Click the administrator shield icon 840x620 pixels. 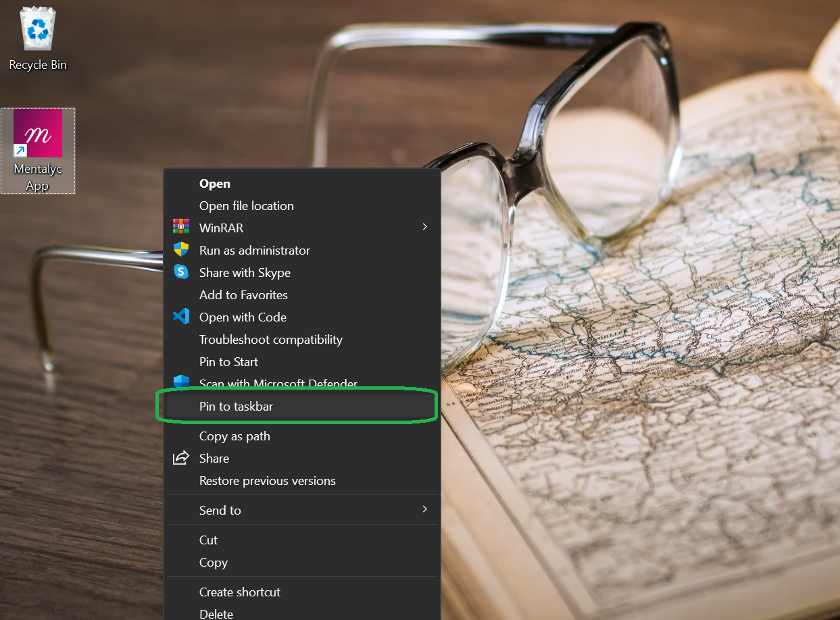[x=181, y=250]
